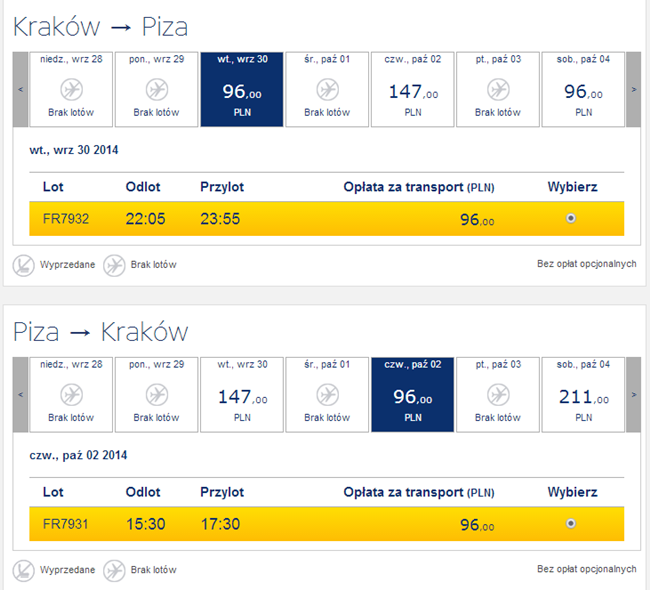Click no-flights plane icon for pon., wrz 29 outbound
This screenshot has width=650, height=590.
156,88
